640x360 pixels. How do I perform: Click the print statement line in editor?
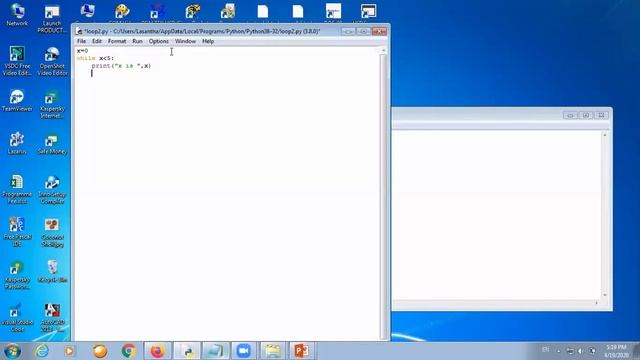[x=121, y=66]
